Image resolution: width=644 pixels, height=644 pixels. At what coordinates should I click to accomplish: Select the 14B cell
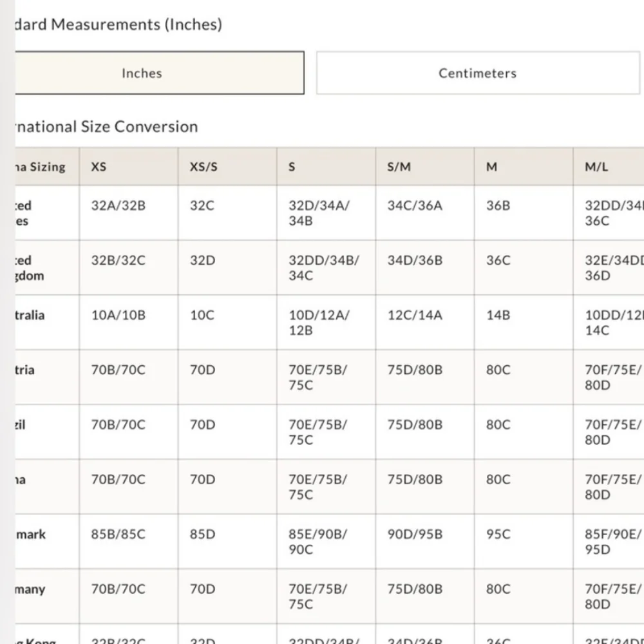pyautogui.click(x=524, y=323)
